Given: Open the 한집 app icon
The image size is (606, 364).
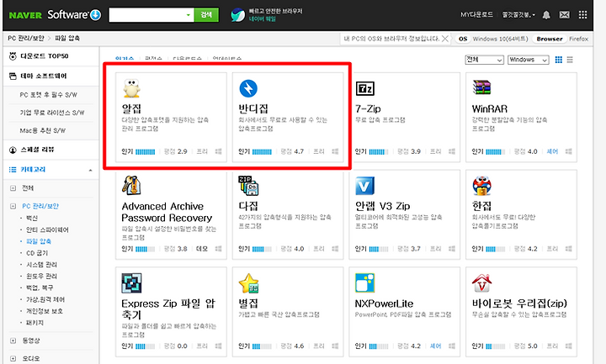Looking at the screenshot, I should coord(481,186).
